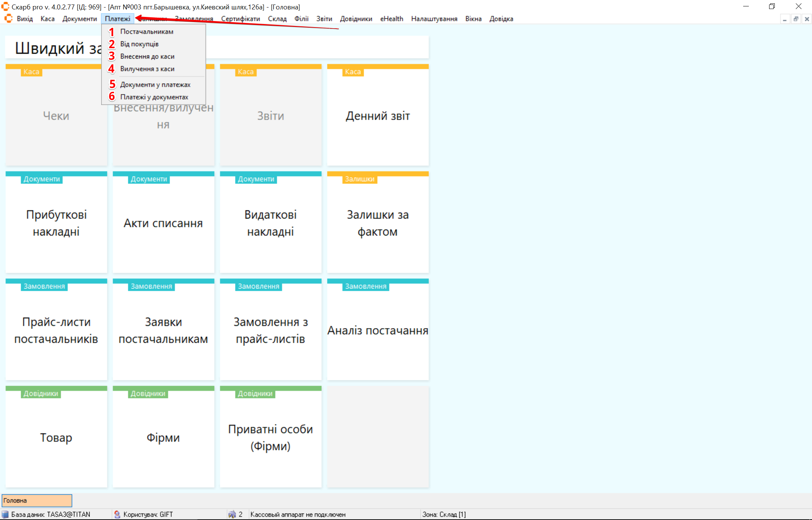Select Внесення до каси menu item
This screenshot has width=812, height=520.
pos(147,56)
